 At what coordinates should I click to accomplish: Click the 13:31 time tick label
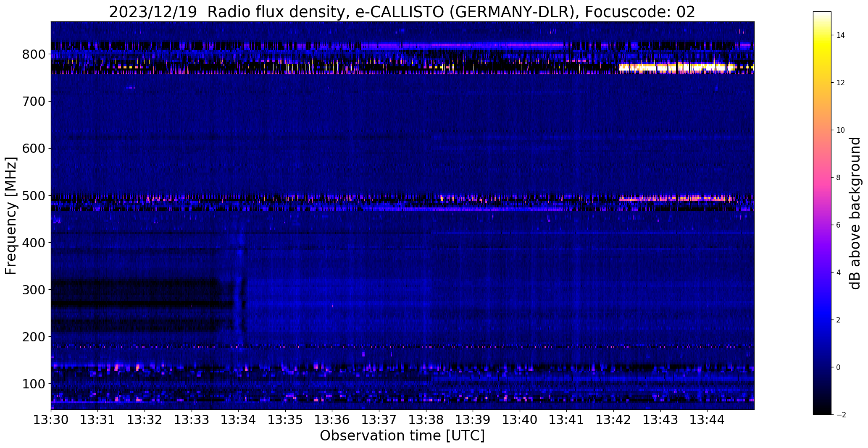(98, 420)
